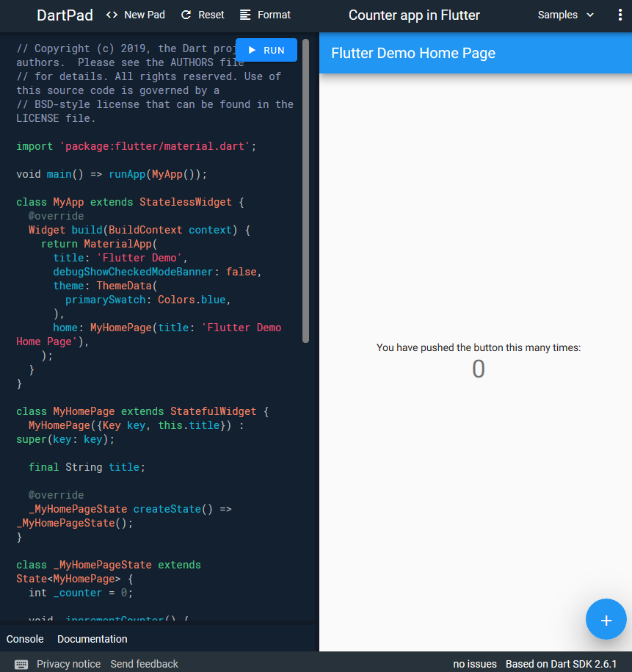Click the plus floating action button
This screenshot has height=672, width=632.
(x=606, y=619)
